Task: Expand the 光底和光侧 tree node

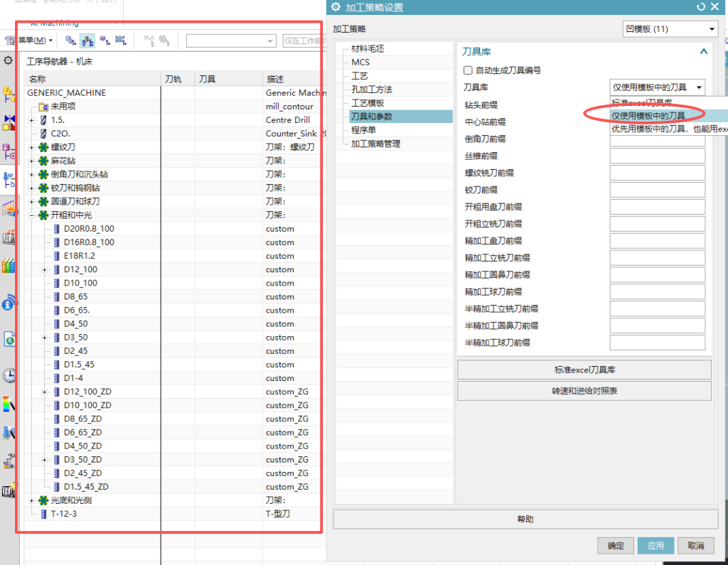Action: pyautogui.click(x=31, y=500)
